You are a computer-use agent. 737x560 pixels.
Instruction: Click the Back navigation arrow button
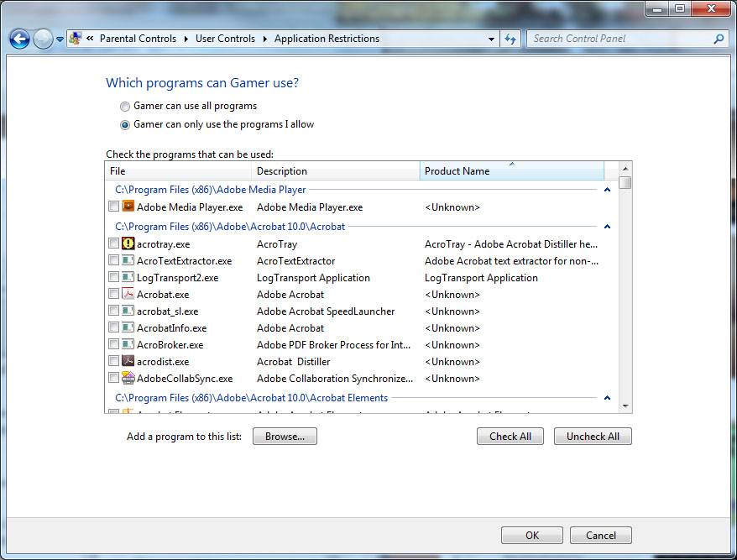[20, 39]
